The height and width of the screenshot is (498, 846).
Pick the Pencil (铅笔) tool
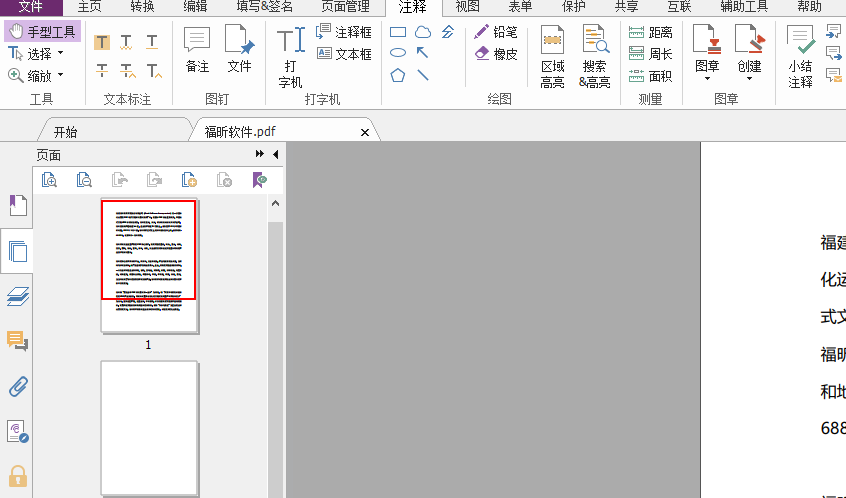pos(495,32)
